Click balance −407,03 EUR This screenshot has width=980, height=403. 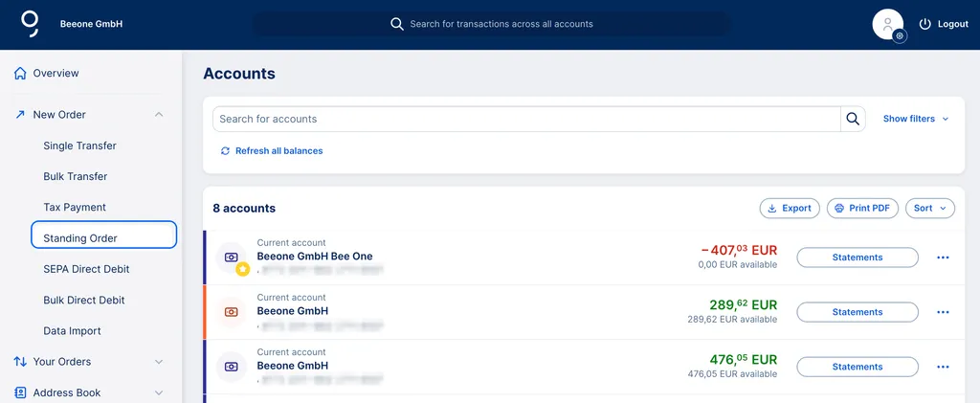tap(740, 250)
